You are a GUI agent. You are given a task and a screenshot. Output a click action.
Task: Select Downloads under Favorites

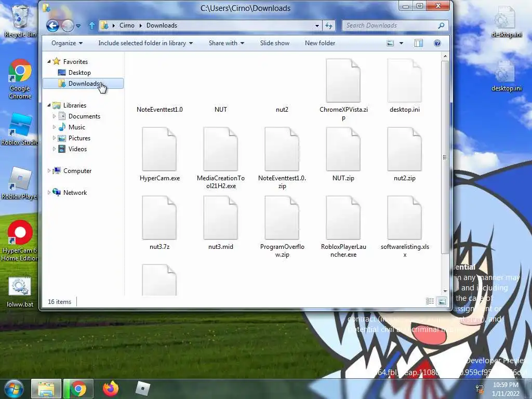click(83, 84)
